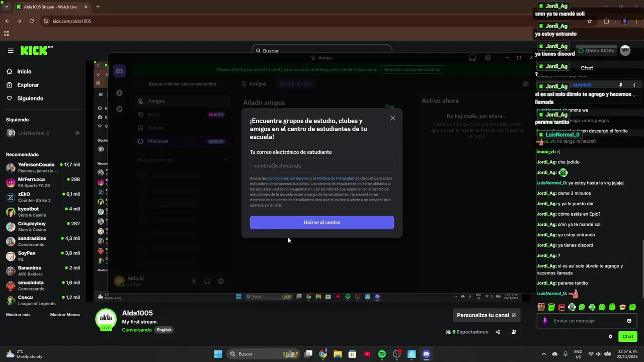The image size is (644, 362).
Task: Pick the first face emote in emote row
Action: 541,307
